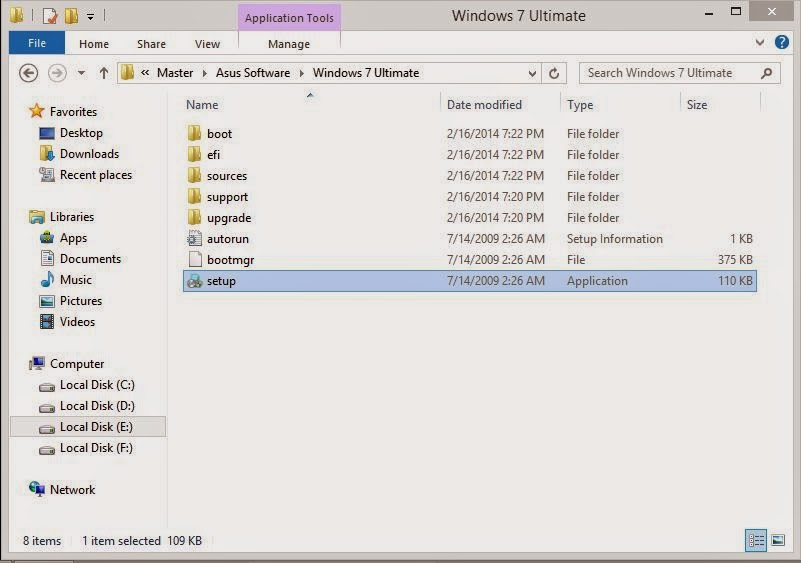Open Local Disk (F:)
The image size is (801, 563).
point(96,448)
